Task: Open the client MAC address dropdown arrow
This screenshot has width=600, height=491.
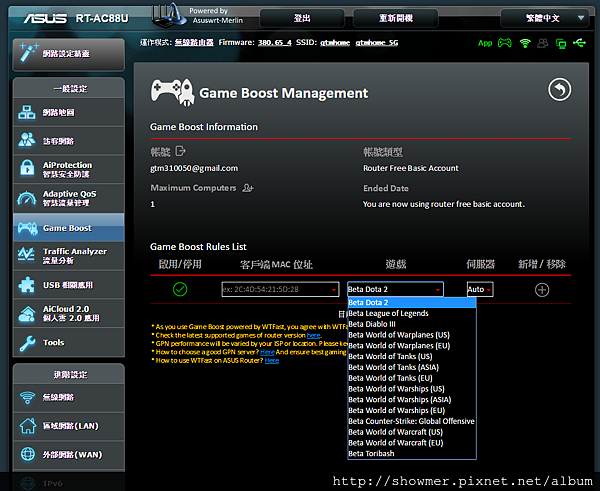Action: 334,290
